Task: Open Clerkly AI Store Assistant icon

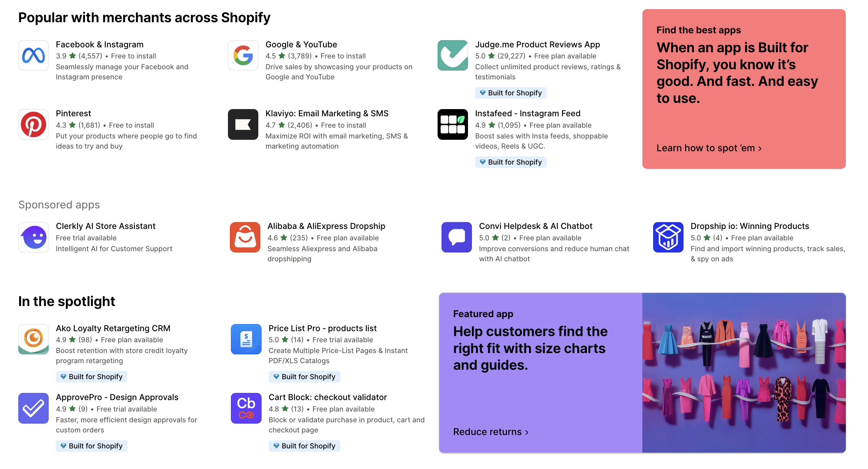Action: (33, 237)
